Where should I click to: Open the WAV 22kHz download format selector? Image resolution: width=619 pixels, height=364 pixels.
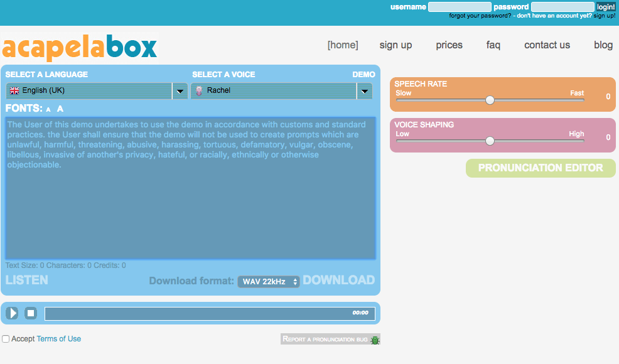(269, 282)
